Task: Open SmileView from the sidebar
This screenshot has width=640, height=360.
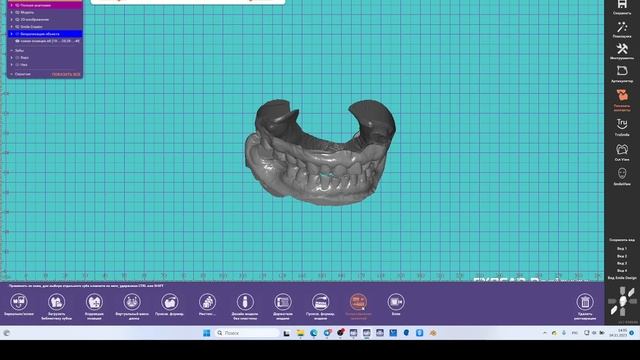Action: pyautogui.click(x=622, y=174)
